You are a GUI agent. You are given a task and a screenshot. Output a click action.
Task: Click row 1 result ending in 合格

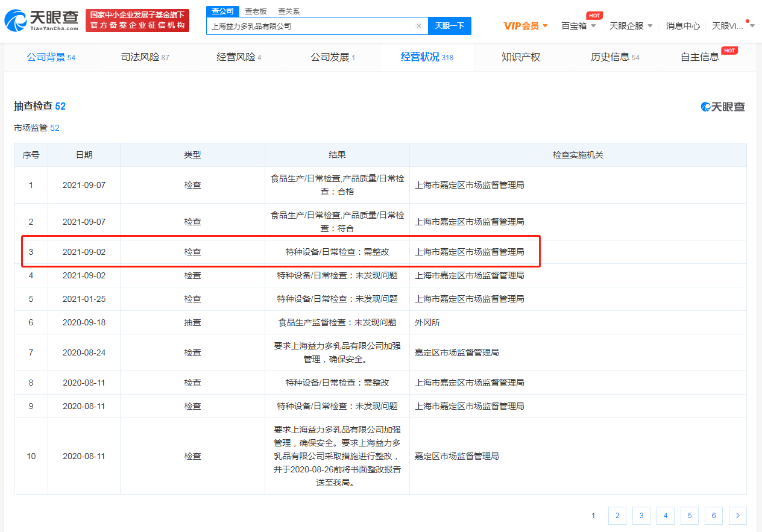[x=338, y=185]
